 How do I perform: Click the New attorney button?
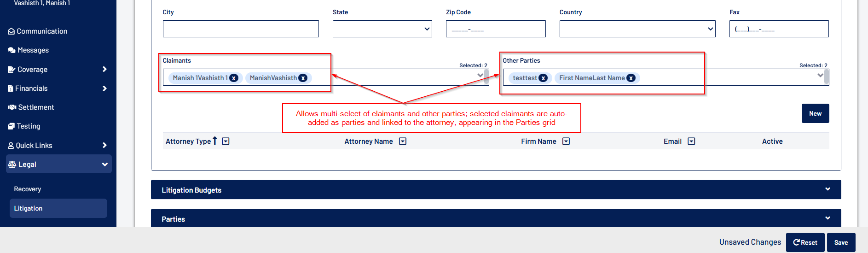(815, 113)
